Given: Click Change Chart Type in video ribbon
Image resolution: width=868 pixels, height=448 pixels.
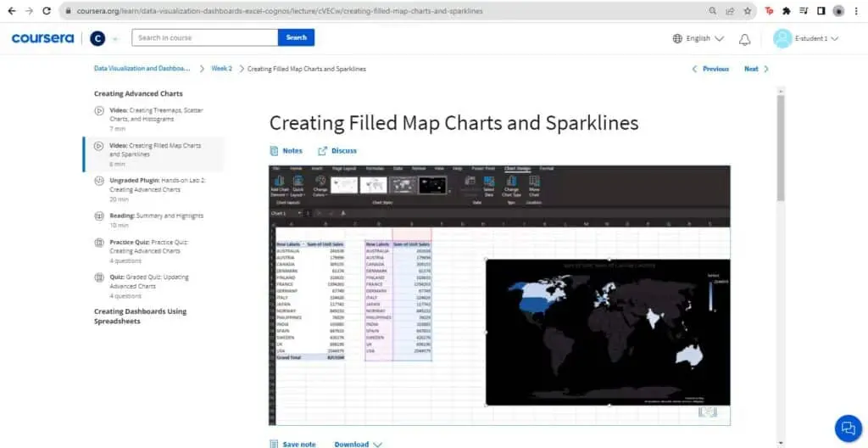Looking at the screenshot, I should pyautogui.click(x=511, y=187).
